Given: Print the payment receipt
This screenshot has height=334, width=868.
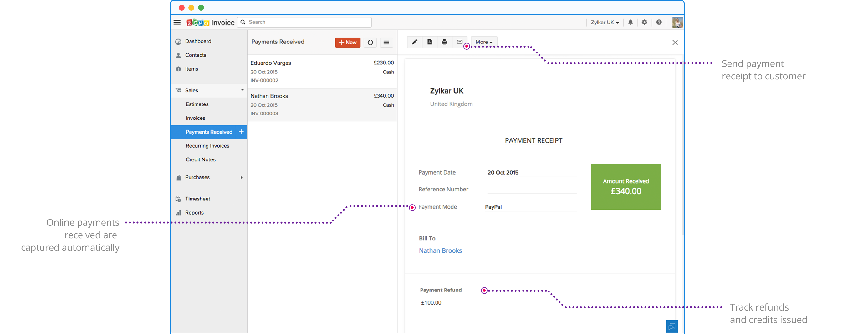Looking at the screenshot, I should pos(444,42).
